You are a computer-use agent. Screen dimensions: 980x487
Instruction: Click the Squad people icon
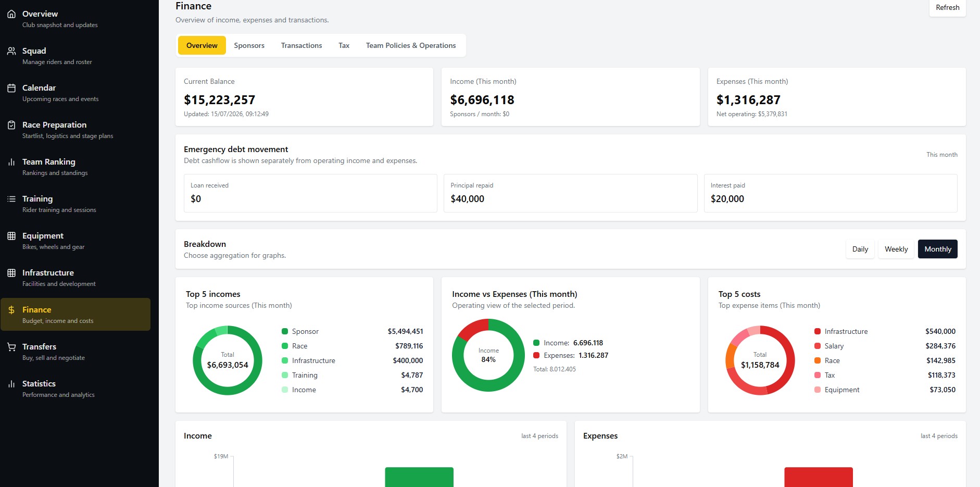[x=11, y=51]
